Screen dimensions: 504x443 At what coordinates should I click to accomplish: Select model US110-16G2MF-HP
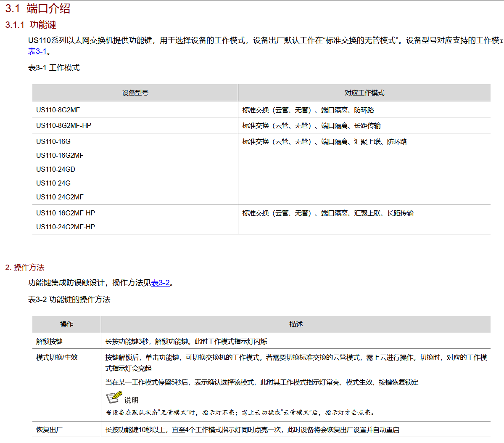66,213
